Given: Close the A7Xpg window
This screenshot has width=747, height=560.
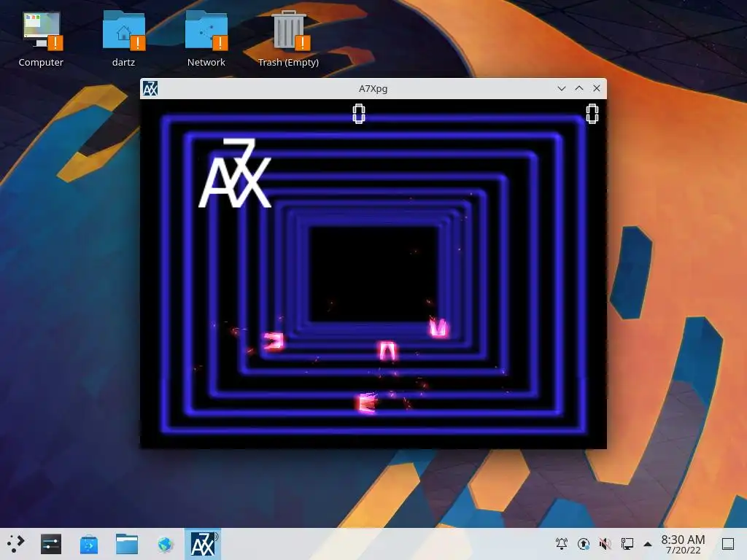Looking at the screenshot, I should point(597,88).
